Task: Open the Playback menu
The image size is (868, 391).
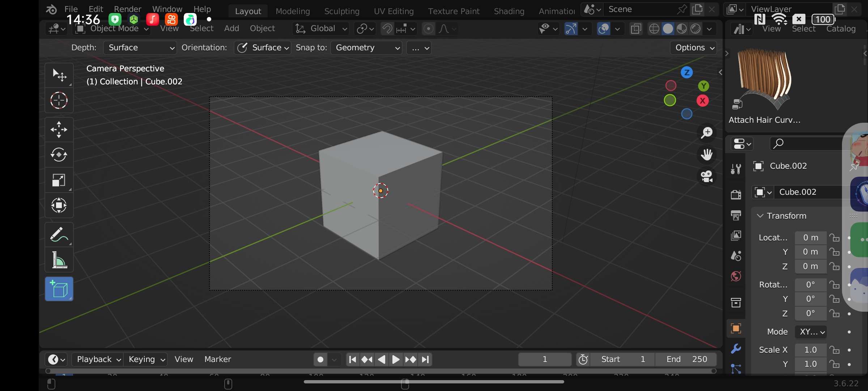Action: 98,360
